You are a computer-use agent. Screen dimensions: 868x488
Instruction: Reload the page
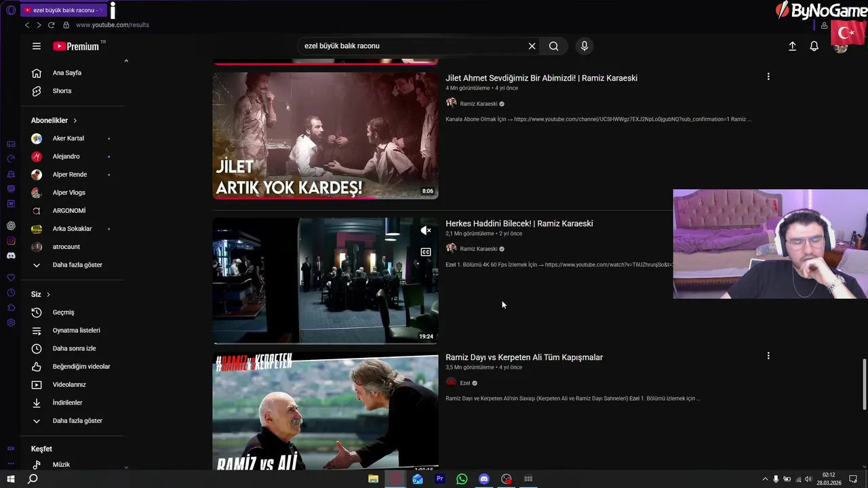pos(51,25)
